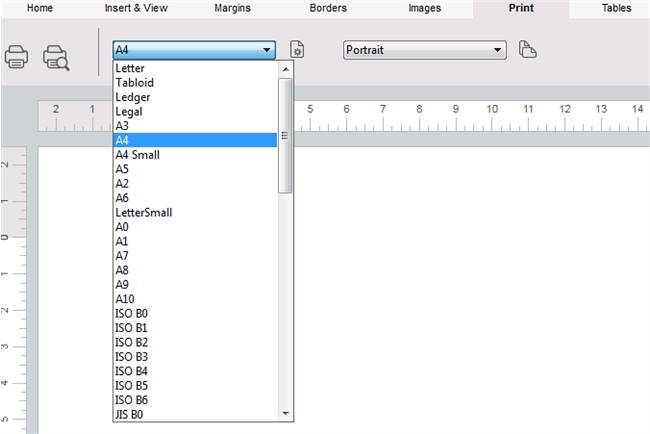
Task: Switch to the Images tab
Action: coord(424,8)
